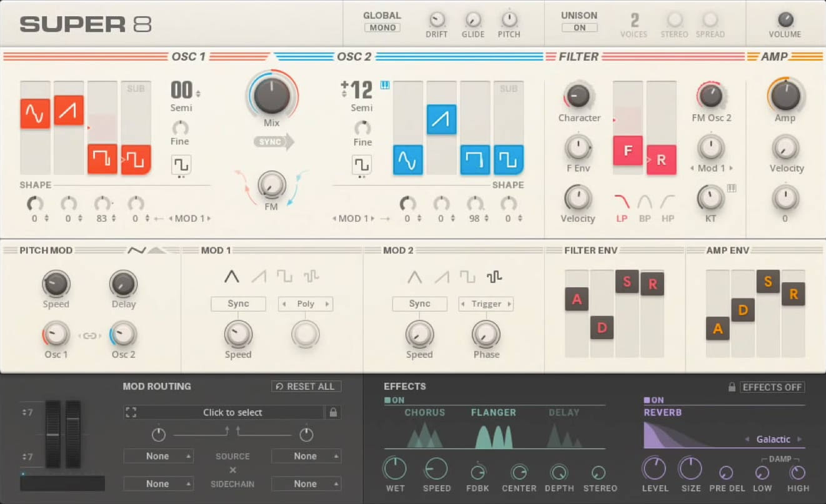Viewport: 826px width, 504px height.
Task: Click the mod routing target-select icon
Action: tap(131, 412)
